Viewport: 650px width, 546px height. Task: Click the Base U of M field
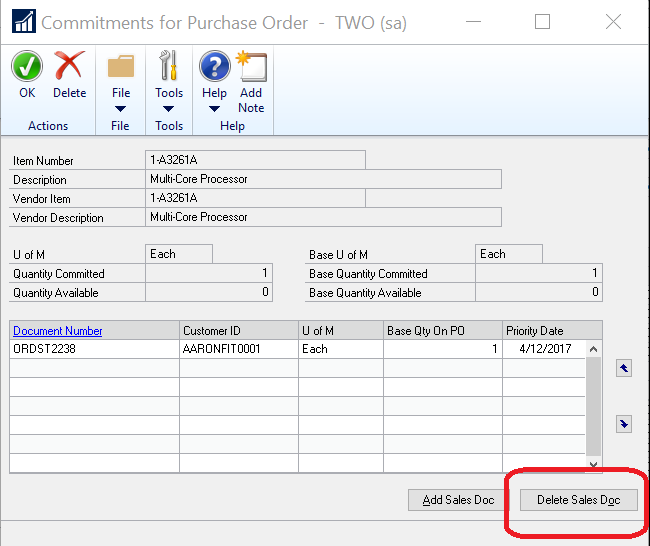click(x=509, y=254)
